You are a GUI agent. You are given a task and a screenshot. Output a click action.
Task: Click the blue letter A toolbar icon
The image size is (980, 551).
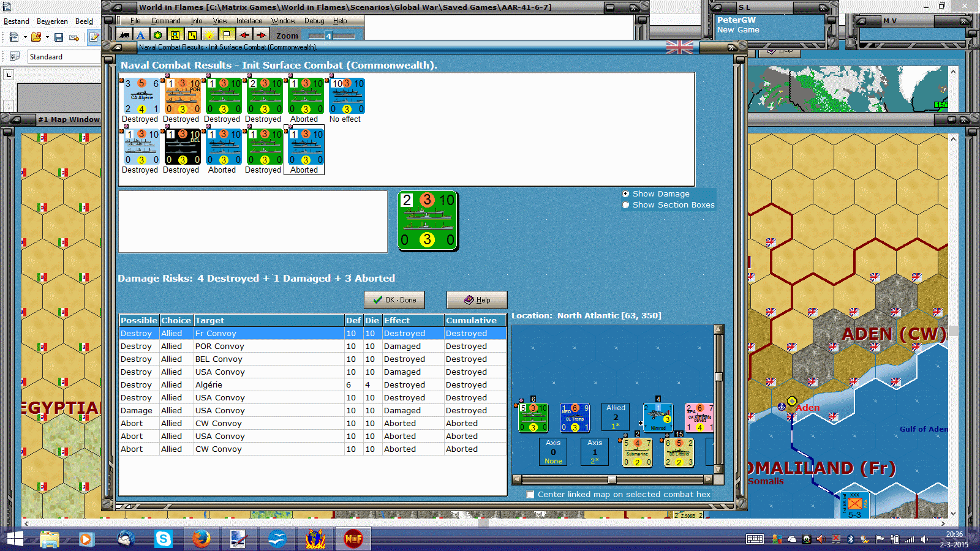[140, 36]
